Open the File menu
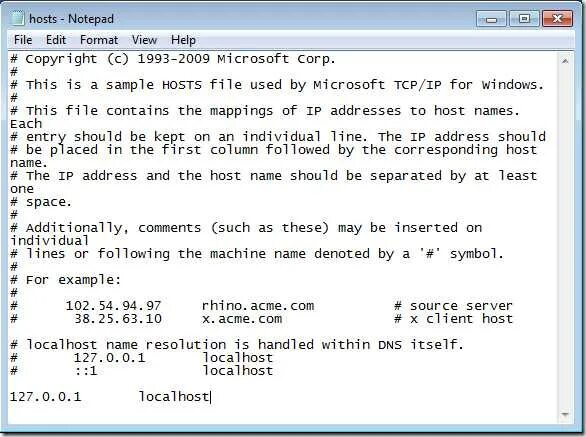The image size is (586, 437). [x=23, y=40]
